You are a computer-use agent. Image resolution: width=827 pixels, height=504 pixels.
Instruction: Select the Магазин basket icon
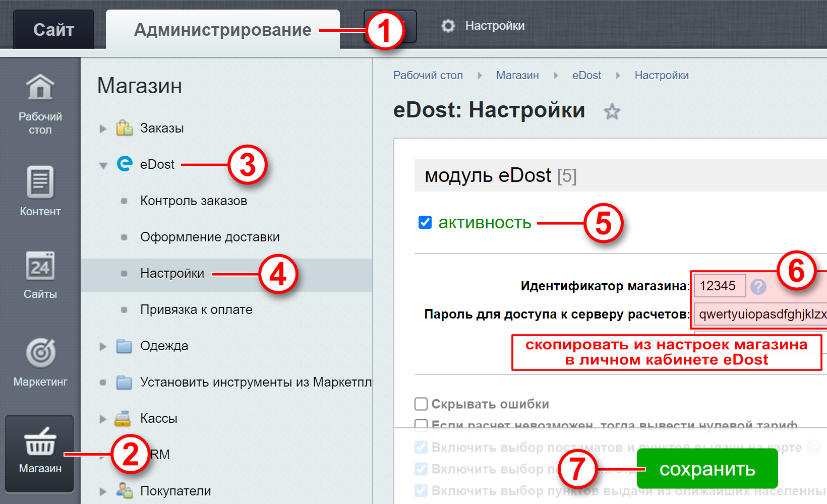(40, 442)
